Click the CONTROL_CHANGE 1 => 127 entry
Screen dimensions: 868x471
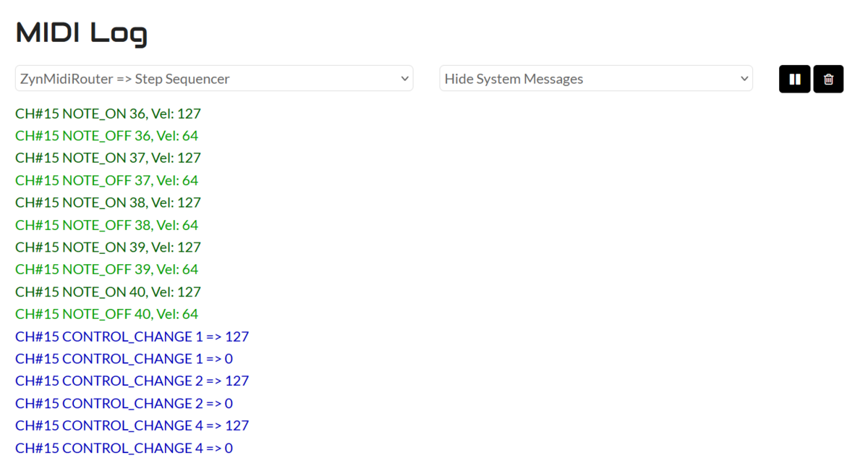point(132,336)
